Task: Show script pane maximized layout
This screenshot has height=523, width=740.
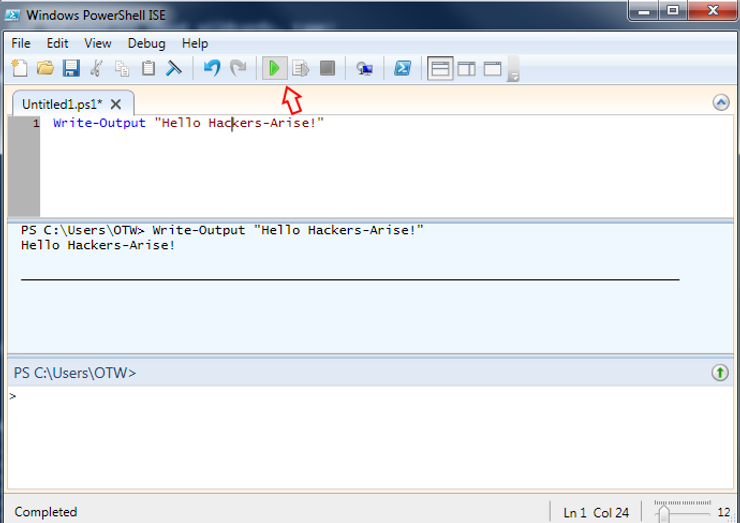Action: pos(492,69)
